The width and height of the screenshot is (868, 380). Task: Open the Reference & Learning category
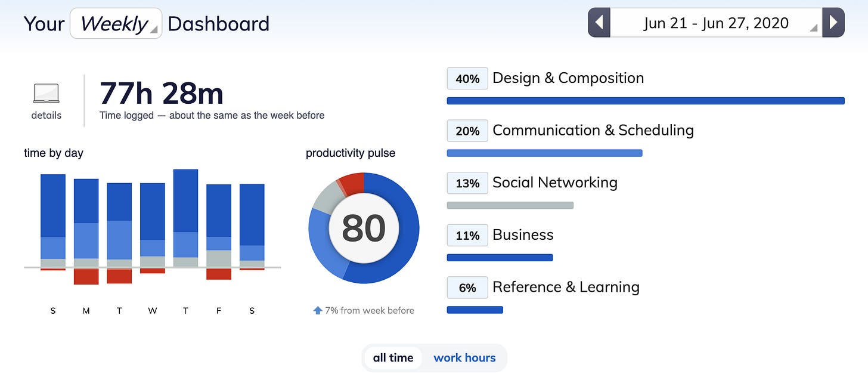point(566,287)
